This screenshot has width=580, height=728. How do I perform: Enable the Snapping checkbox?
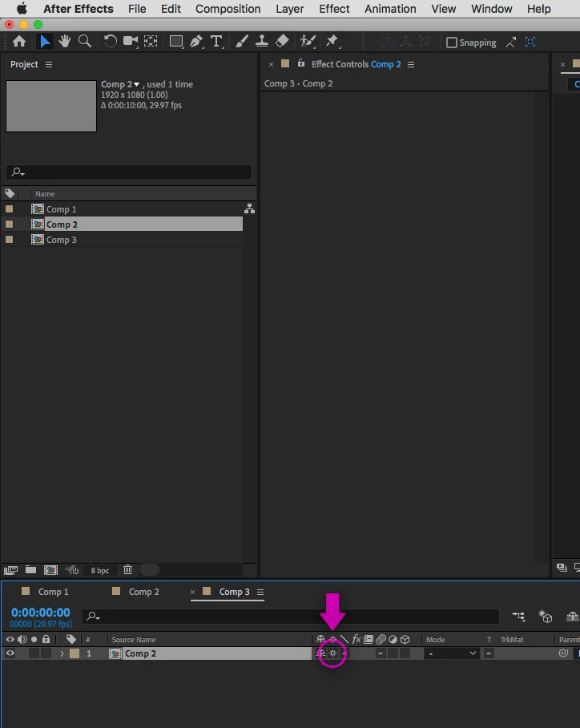[x=452, y=42]
